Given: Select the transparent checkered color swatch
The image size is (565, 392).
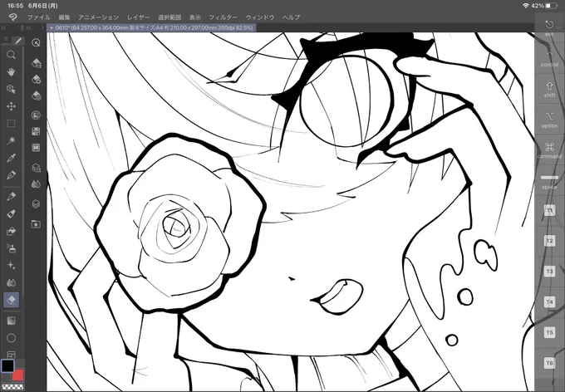Looking at the screenshot, I should pos(12,387).
